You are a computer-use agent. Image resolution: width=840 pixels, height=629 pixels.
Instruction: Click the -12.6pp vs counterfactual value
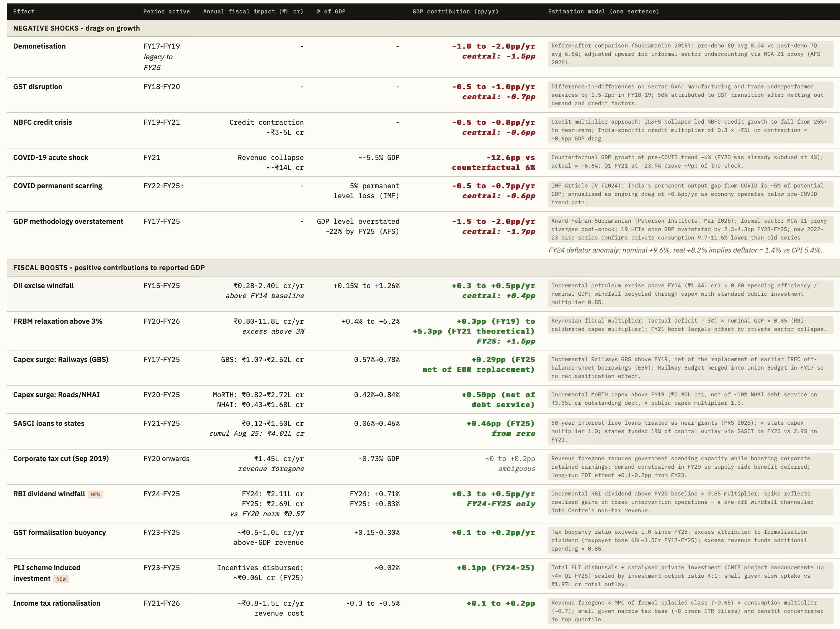click(494, 163)
